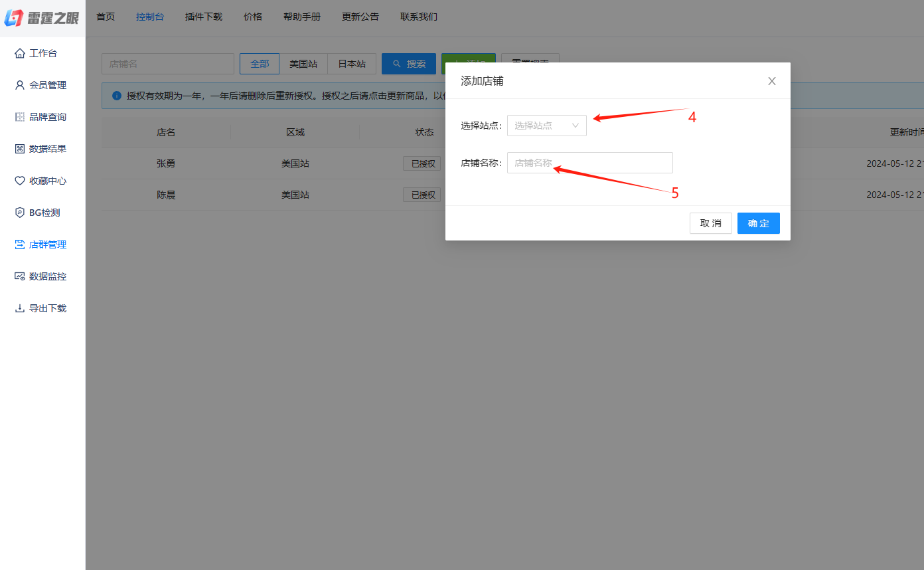Image resolution: width=924 pixels, height=570 pixels.
Task: Select the 全部 region filter
Action: point(260,64)
